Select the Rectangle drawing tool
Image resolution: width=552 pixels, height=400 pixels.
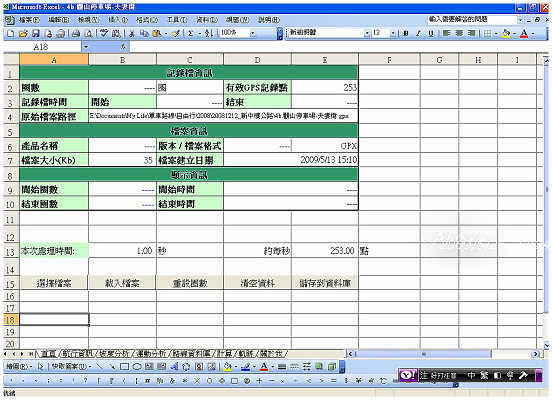point(124,367)
